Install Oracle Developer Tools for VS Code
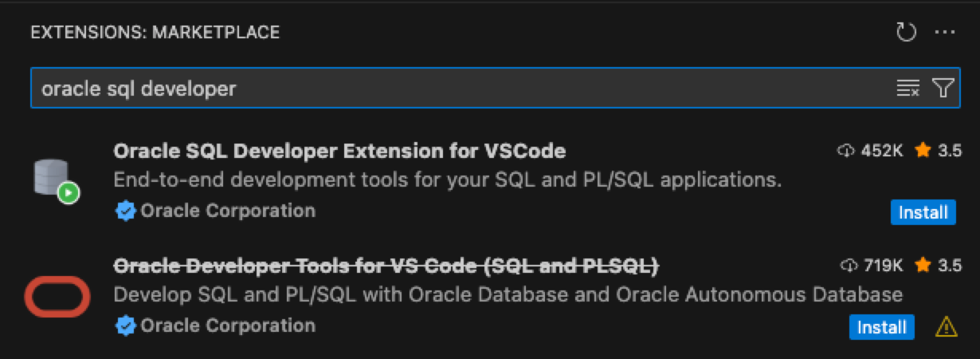Viewport: 980px width, 359px height. pyautogui.click(x=882, y=327)
